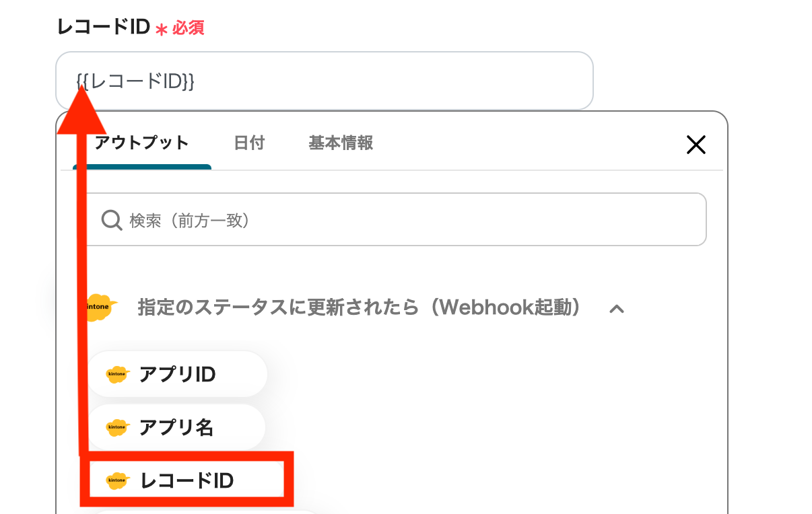Switch to the 日付 tab
This screenshot has height=514, width=812.
coord(249,143)
